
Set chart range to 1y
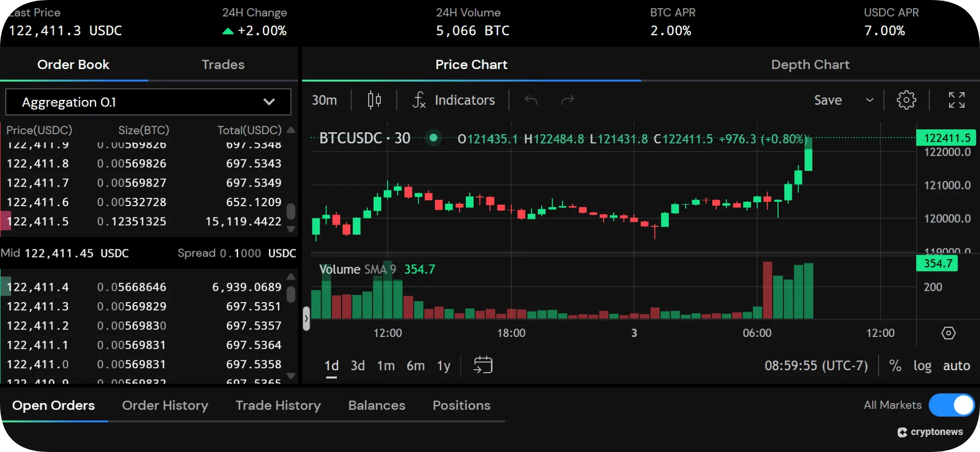tap(444, 365)
